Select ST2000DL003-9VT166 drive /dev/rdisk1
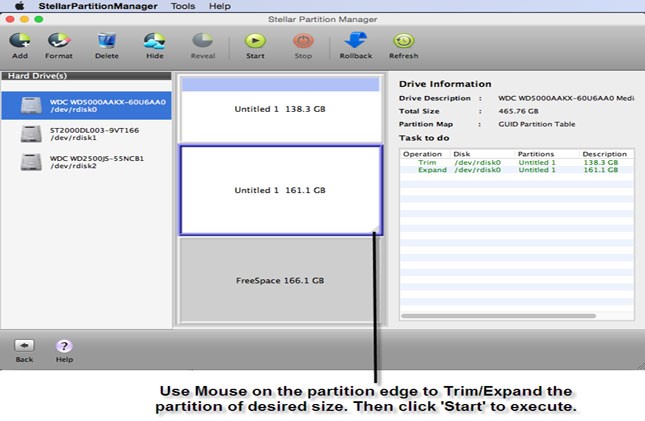 point(86,134)
